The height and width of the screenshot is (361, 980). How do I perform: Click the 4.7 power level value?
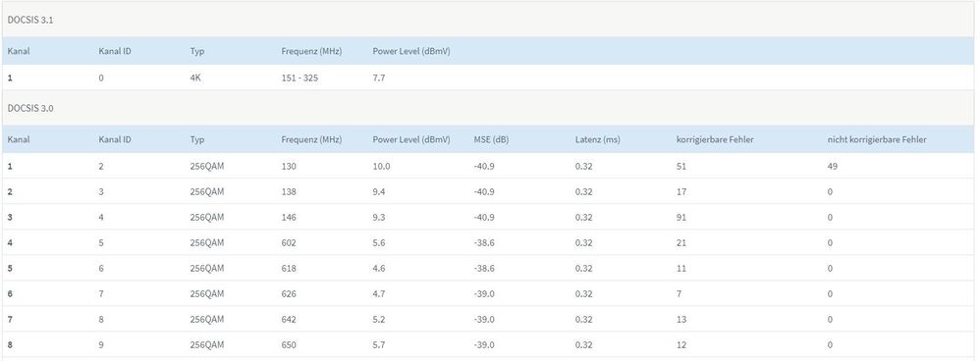(x=379, y=294)
